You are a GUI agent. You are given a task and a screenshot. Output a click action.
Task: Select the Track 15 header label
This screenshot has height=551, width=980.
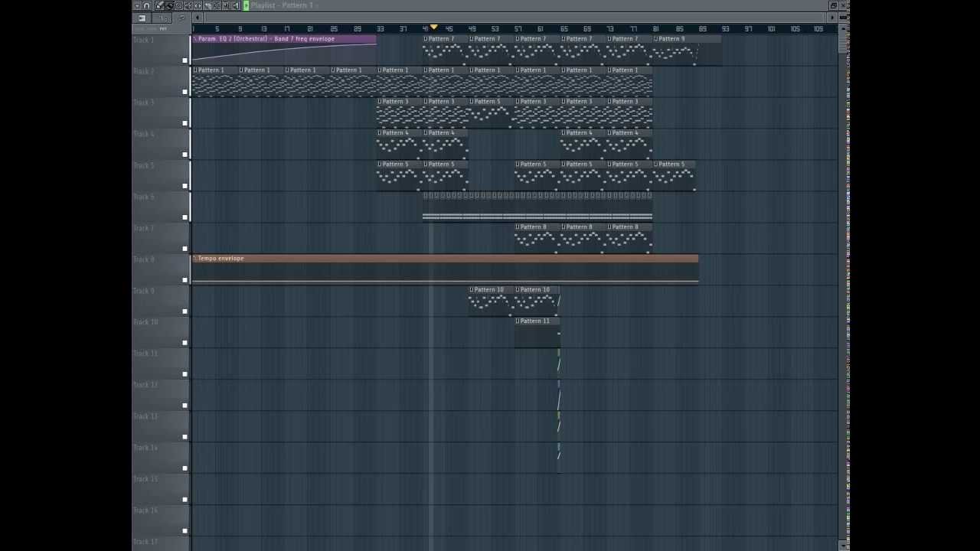[145, 479]
